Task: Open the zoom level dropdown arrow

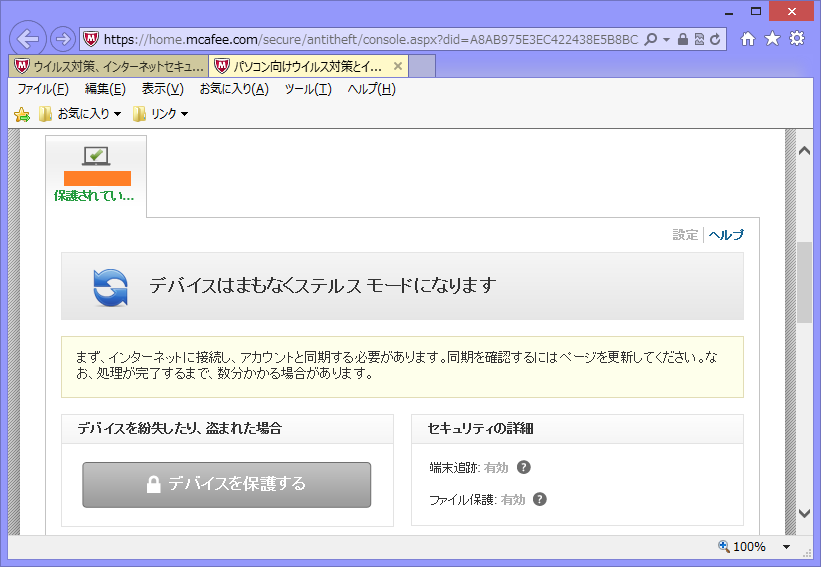Action: (786, 547)
